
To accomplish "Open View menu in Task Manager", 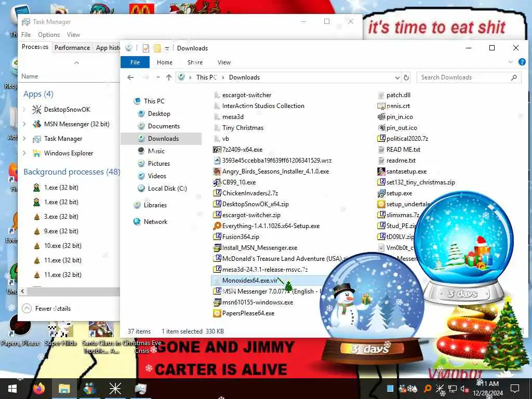I will (x=73, y=35).
